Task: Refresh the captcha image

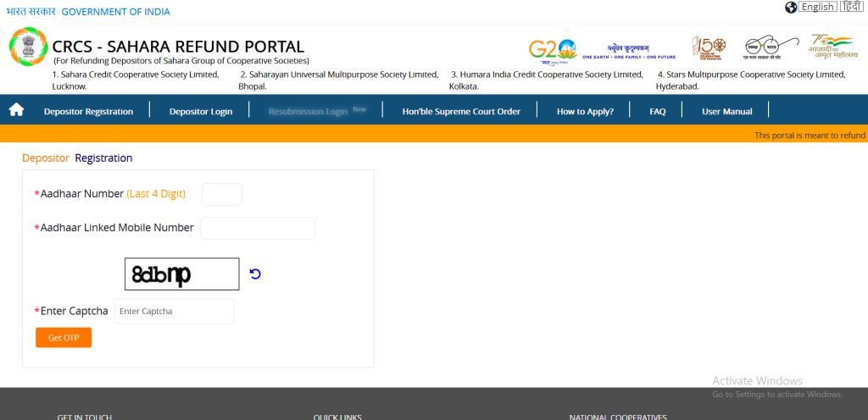Action: tap(255, 274)
